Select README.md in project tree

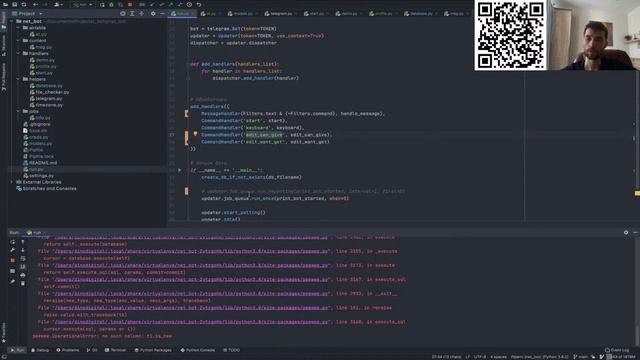point(43,162)
